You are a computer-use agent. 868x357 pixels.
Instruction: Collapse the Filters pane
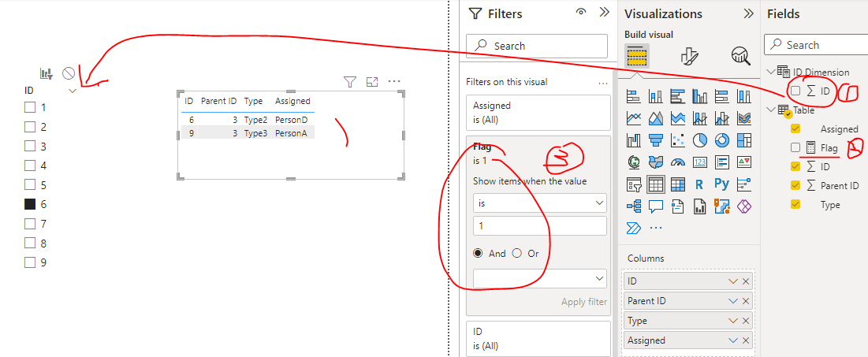click(x=604, y=12)
